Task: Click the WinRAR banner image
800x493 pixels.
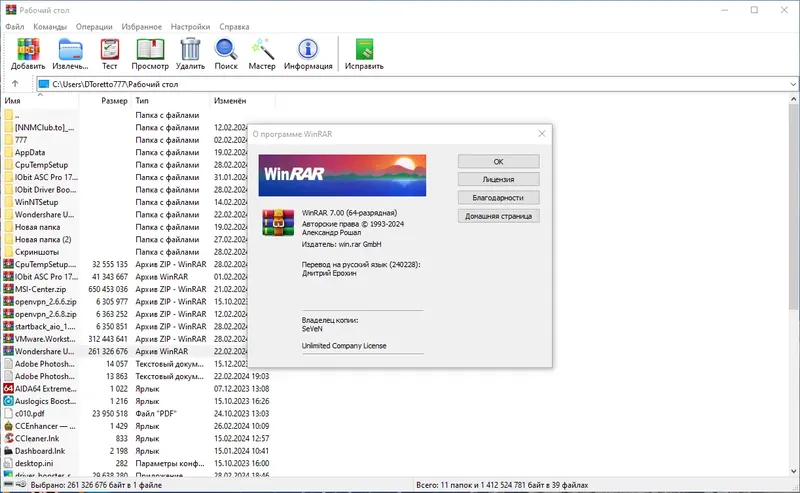Action: pos(342,176)
